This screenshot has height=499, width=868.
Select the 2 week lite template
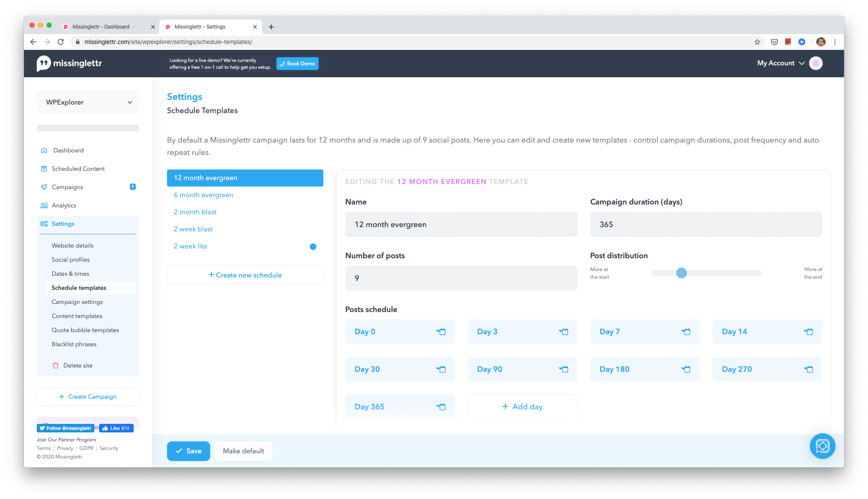191,246
